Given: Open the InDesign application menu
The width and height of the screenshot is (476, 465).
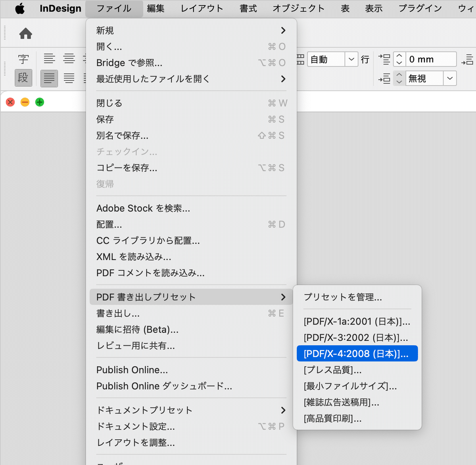Looking at the screenshot, I should pyautogui.click(x=60, y=8).
